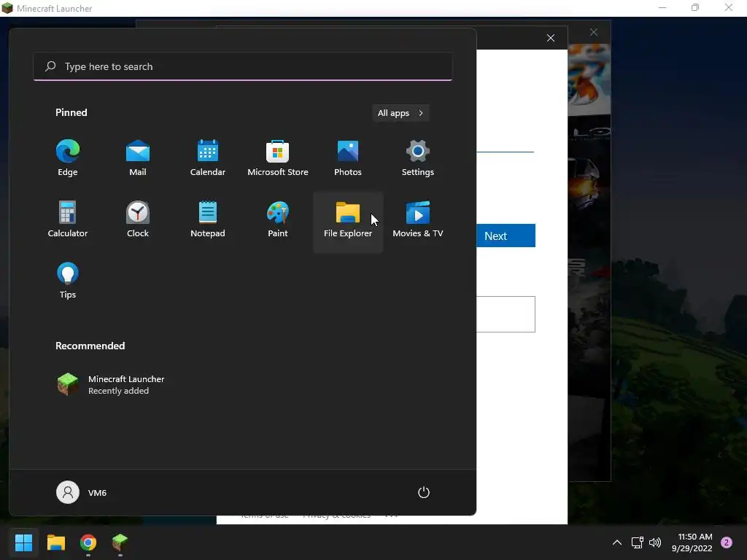Open Edge from pinned apps

68,158
